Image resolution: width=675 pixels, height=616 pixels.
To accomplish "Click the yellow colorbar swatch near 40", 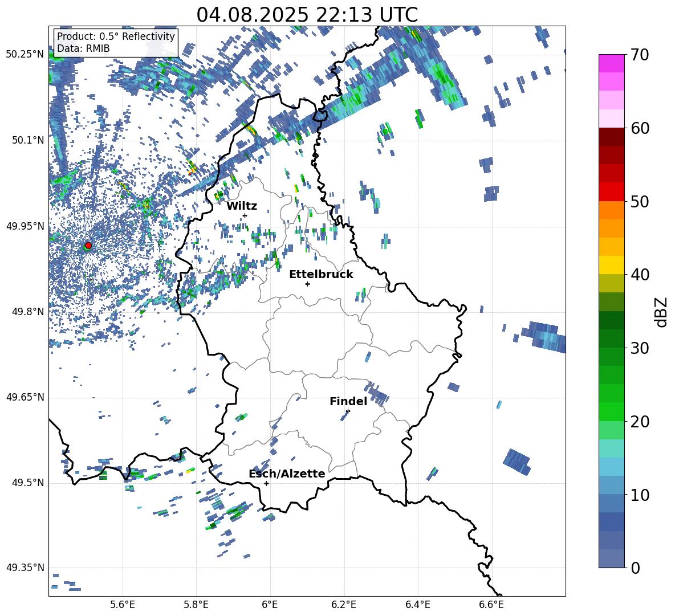I will [611, 265].
